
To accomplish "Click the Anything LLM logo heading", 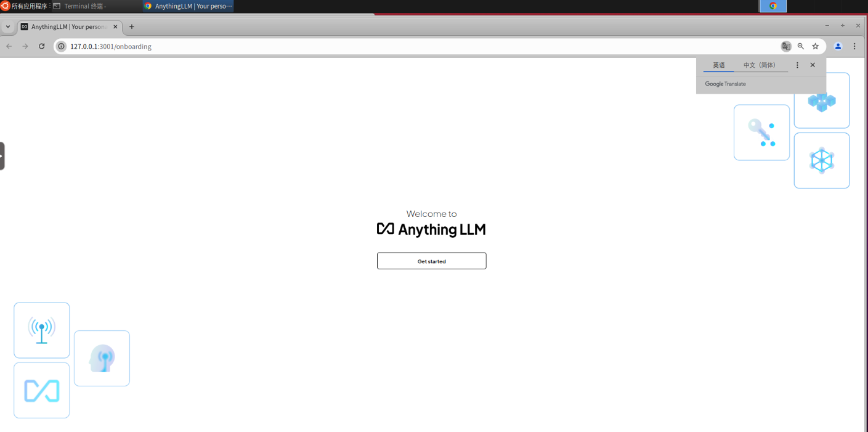I will (x=431, y=229).
